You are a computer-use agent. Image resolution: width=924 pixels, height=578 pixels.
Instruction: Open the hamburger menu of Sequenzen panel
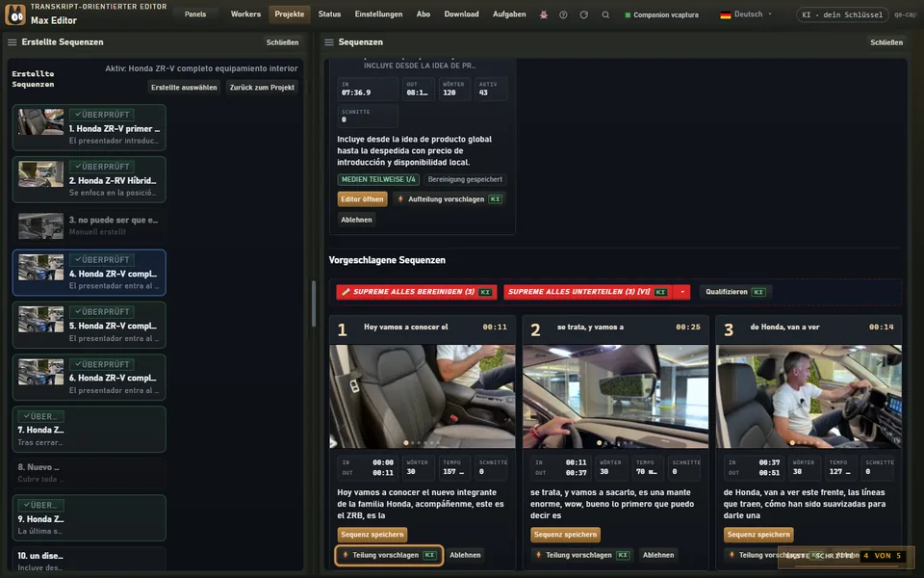329,42
